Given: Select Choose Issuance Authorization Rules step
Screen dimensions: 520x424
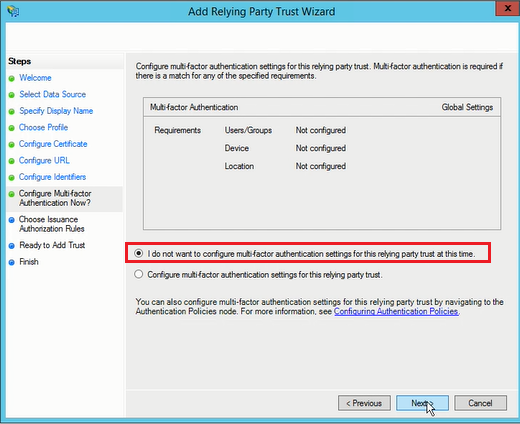Looking at the screenshot, I should click(52, 224).
